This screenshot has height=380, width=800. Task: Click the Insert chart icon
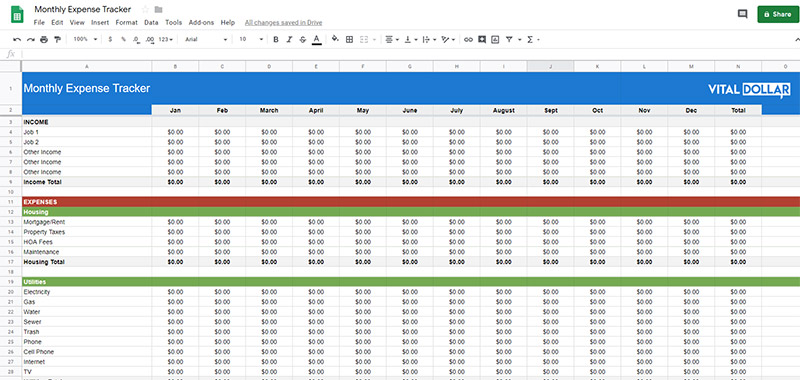point(495,39)
